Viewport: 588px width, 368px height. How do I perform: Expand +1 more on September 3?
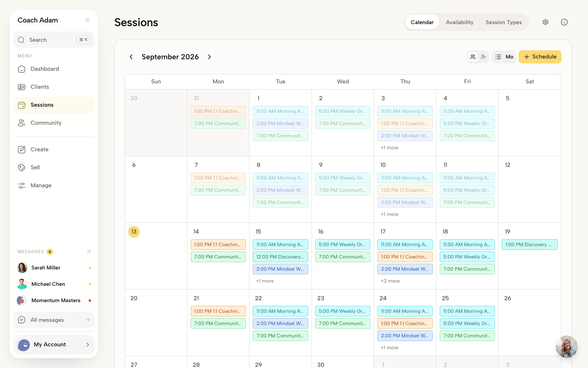coord(389,148)
